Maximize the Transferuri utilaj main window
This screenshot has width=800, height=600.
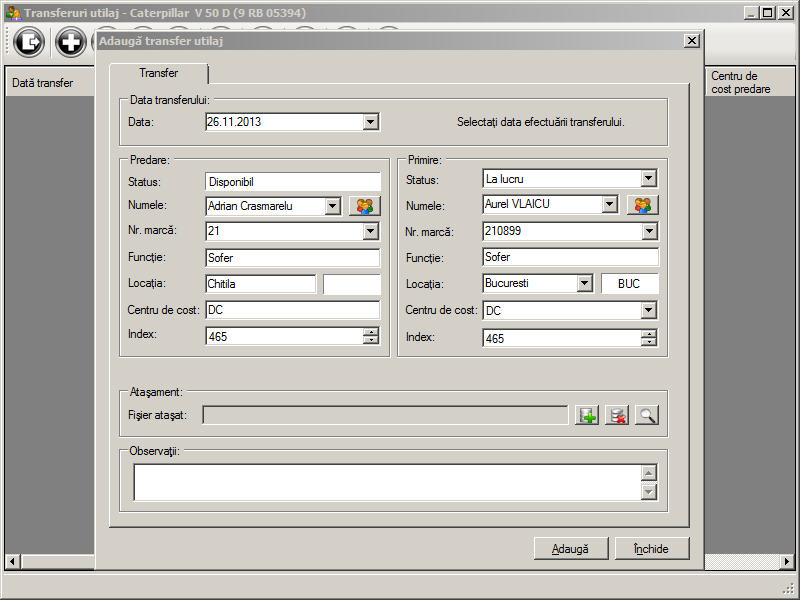[x=767, y=13]
